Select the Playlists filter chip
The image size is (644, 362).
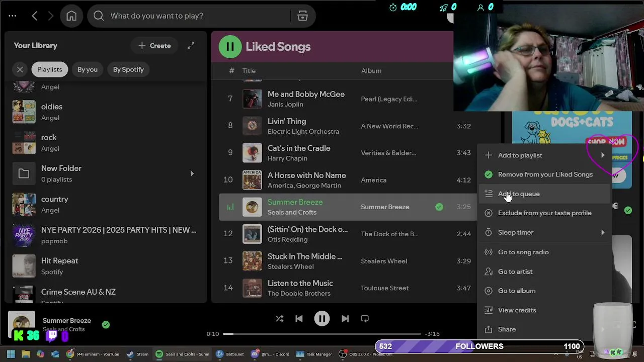coord(50,69)
